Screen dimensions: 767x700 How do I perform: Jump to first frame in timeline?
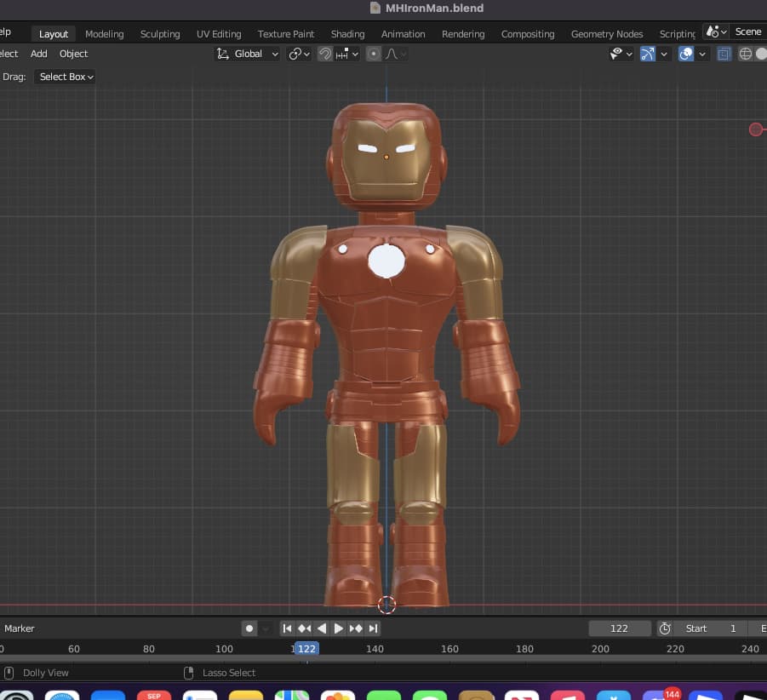point(288,628)
